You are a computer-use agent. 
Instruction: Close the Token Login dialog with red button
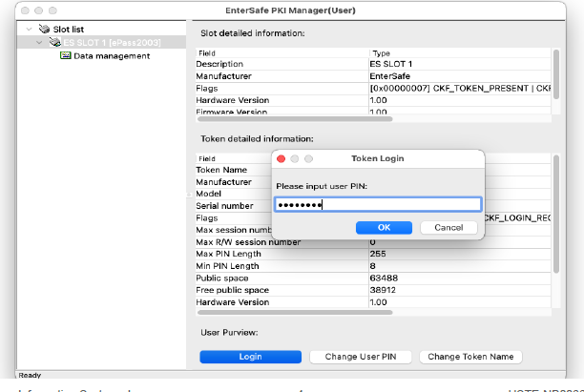click(x=282, y=159)
